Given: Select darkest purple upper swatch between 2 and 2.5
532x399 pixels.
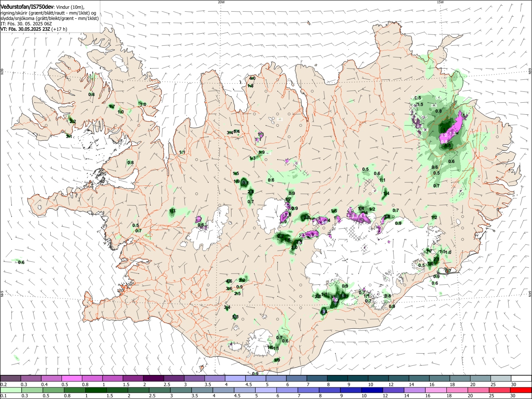Looking at the screenshot, I should pos(153,379).
